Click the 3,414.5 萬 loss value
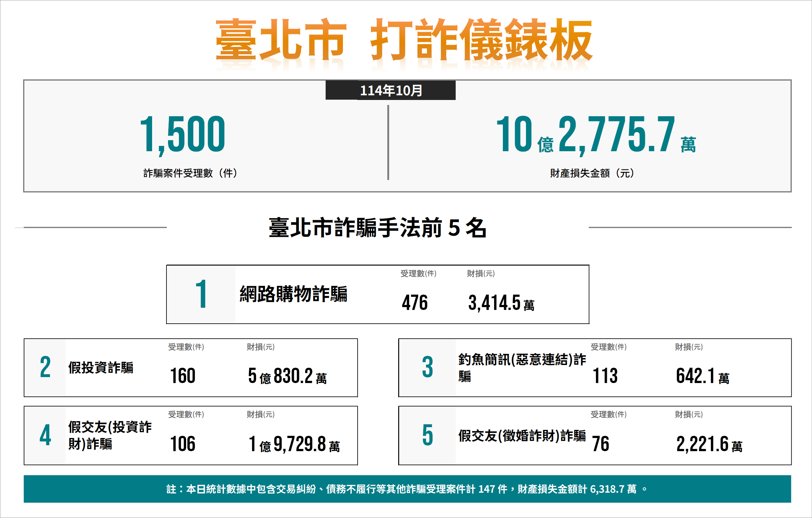812x518 pixels. pos(502,303)
